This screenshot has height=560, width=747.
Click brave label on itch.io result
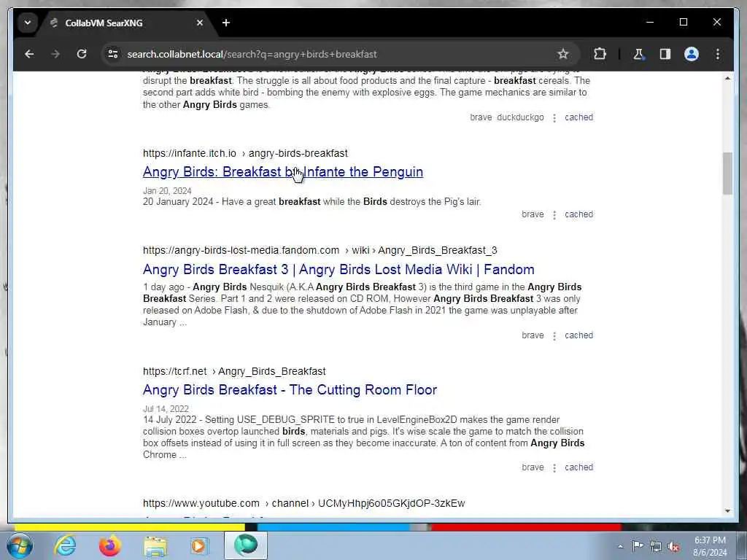533,214
